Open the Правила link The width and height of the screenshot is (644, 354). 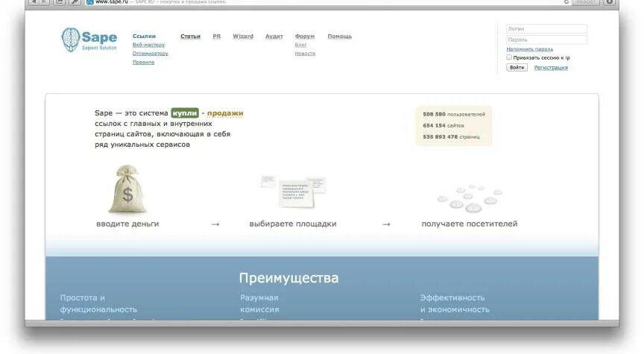(143, 62)
